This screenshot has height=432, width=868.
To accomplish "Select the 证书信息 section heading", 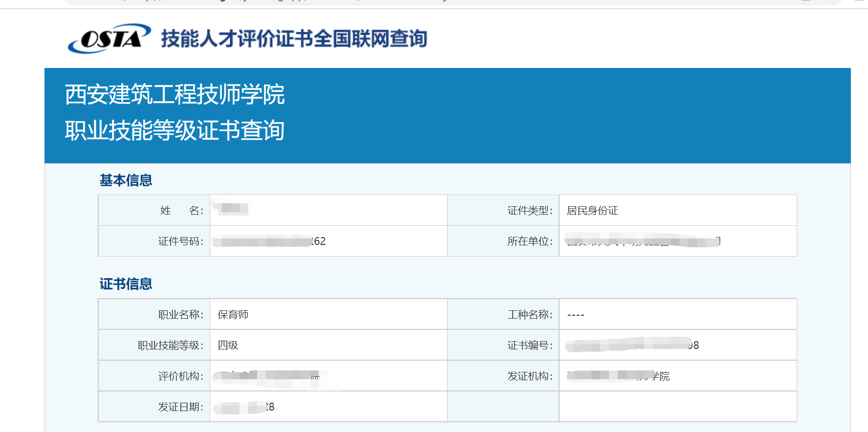I will pos(126,284).
